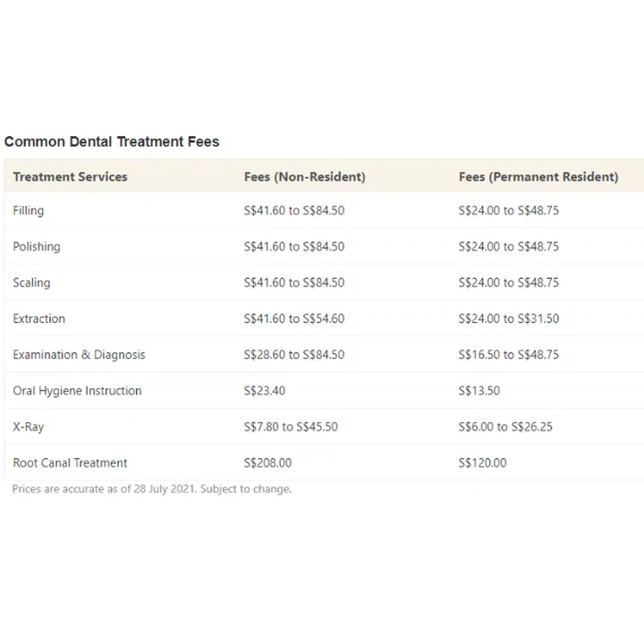This screenshot has height=644, width=644.
Task: Click the Fees (Non-Resident) column header
Action: 304,177
